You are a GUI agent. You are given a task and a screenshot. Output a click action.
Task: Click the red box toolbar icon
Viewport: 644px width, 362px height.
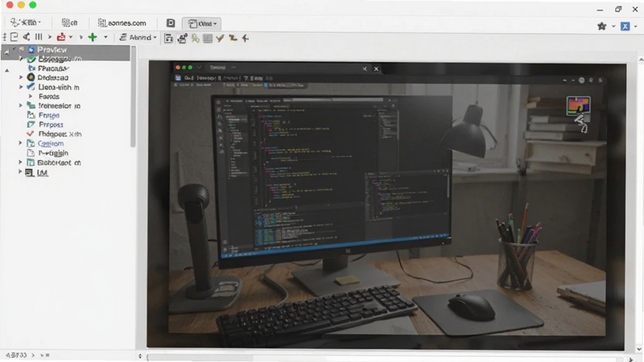61,37
